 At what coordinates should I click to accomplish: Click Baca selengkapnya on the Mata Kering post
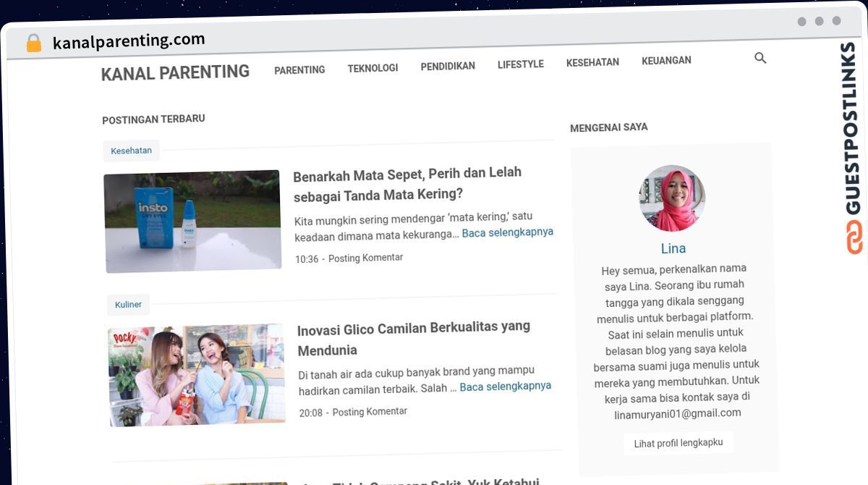(508, 232)
